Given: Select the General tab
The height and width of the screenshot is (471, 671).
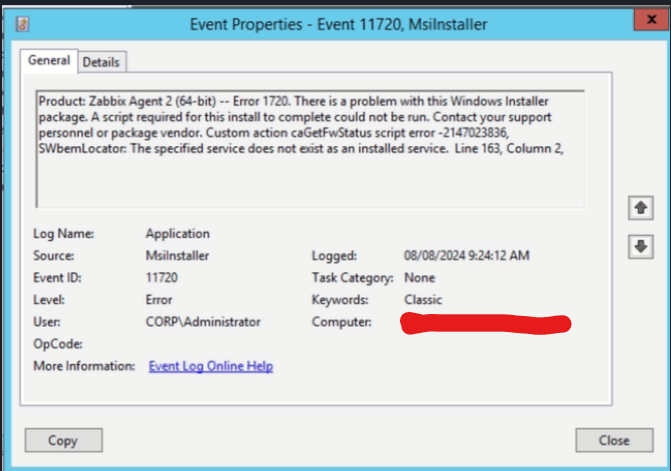Looking at the screenshot, I should tap(49, 60).
